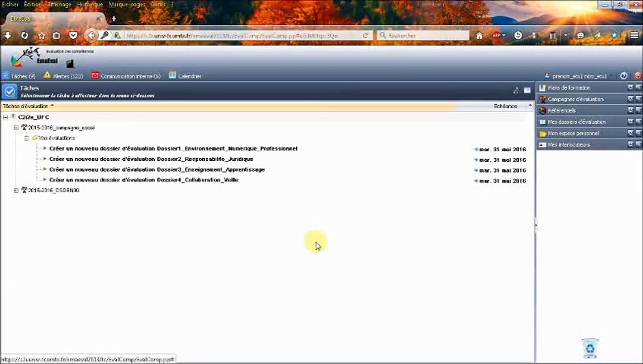Click the padlock site identity icon
643x364 pixels.
click(117, 35)
